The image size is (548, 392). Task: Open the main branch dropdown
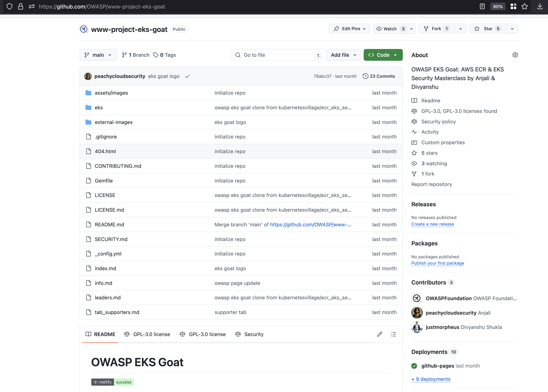pos(98,55)
